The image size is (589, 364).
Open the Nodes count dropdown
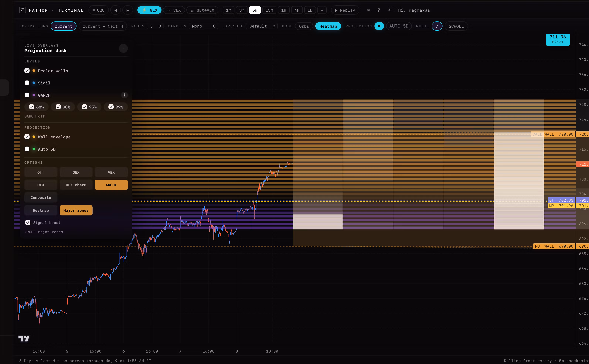pos(155,26)
